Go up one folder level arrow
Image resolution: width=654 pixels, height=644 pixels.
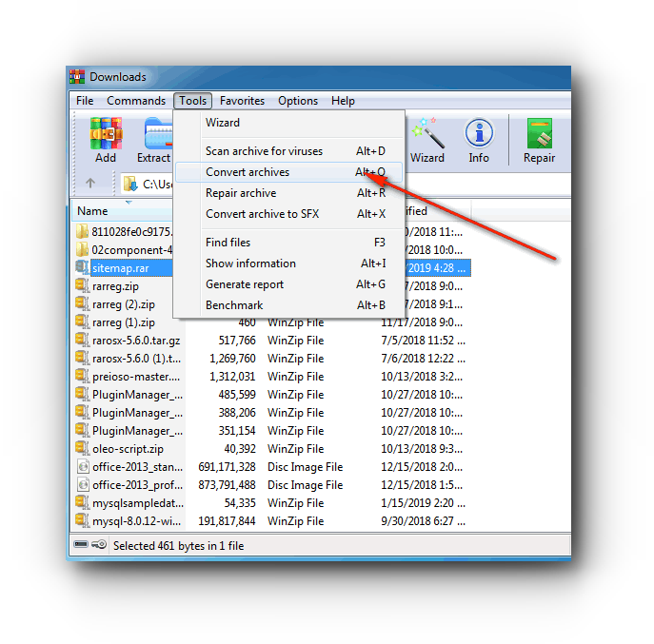[90, 183]
